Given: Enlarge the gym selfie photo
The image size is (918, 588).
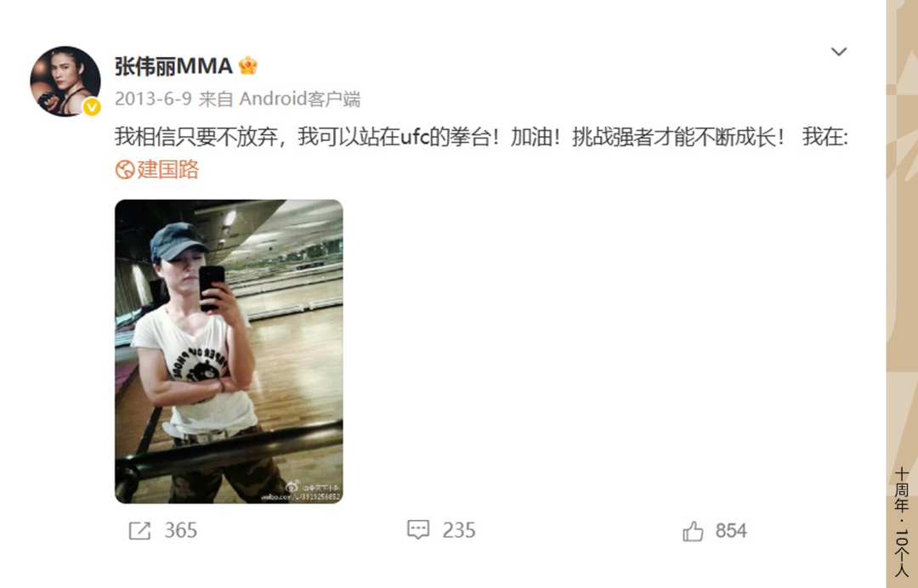Looking at the screenshot, I should coord(229,351).
